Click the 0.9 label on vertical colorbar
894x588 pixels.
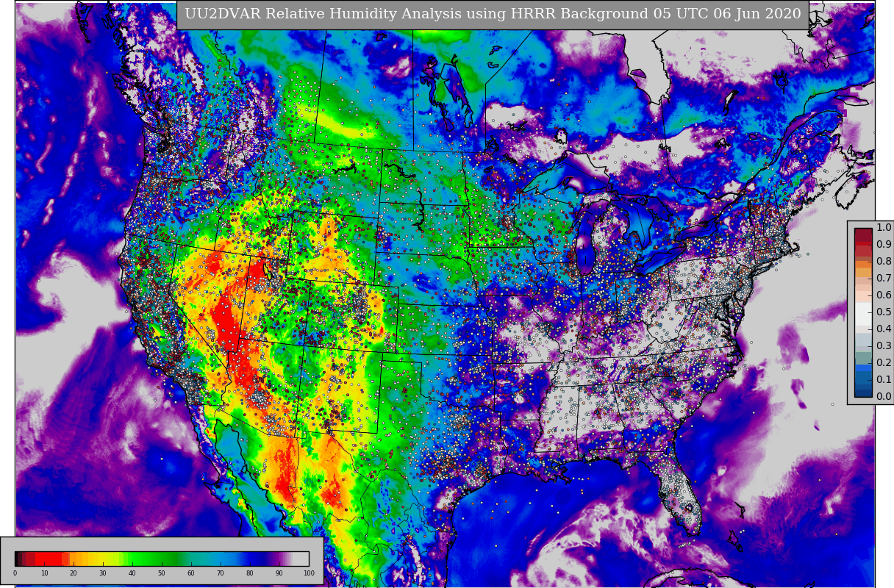tap(884, 244)
